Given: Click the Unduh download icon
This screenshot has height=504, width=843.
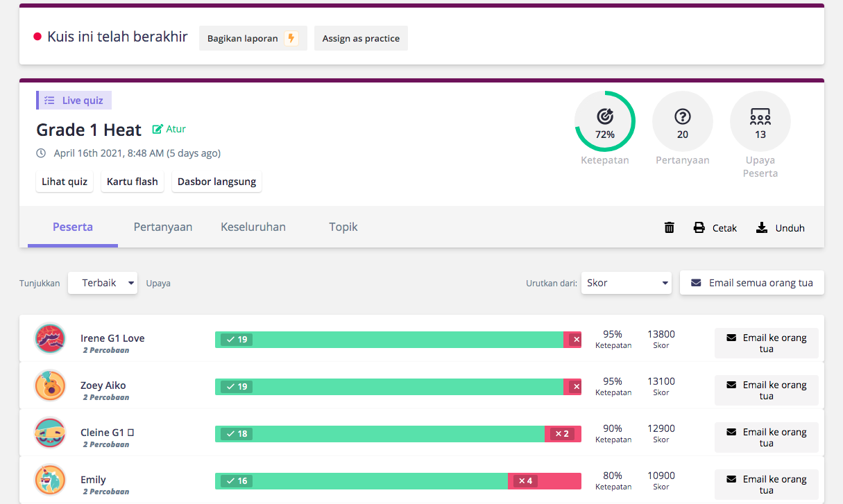Looking at the screenshot, I should 762,227.
